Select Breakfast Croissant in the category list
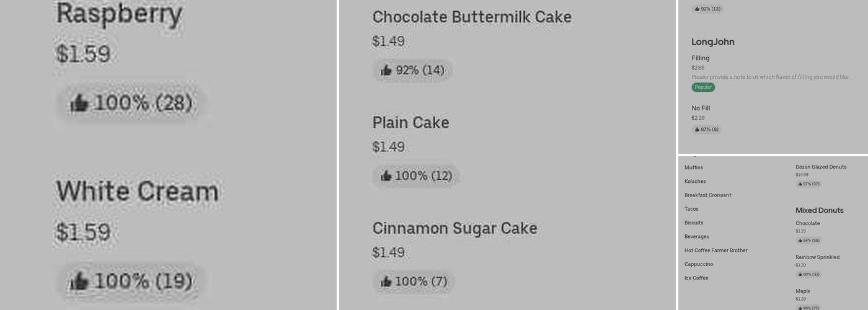Image resolution: width=868 pixels, height=310 pixels. [707, 195]
